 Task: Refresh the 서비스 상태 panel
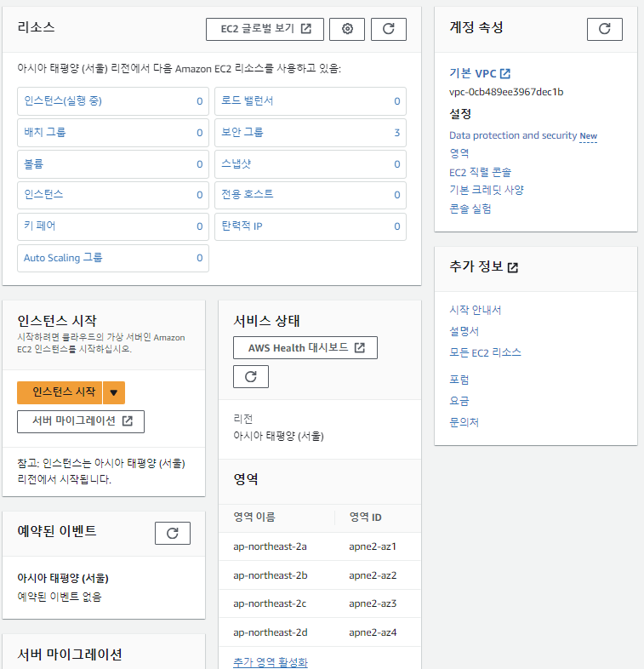[x=251, y=376]
